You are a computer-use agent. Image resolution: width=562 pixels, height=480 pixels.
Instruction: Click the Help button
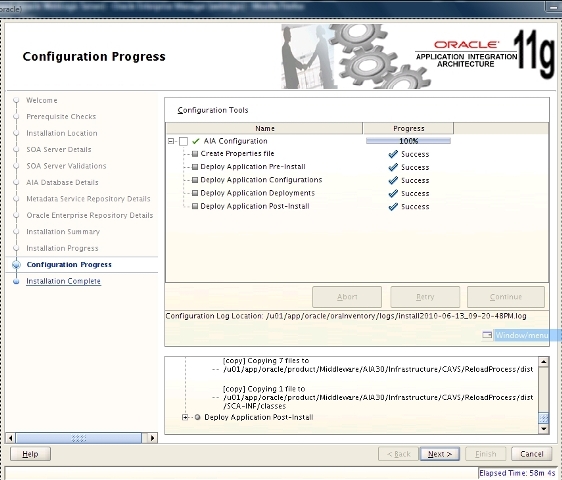click(30, 454)
